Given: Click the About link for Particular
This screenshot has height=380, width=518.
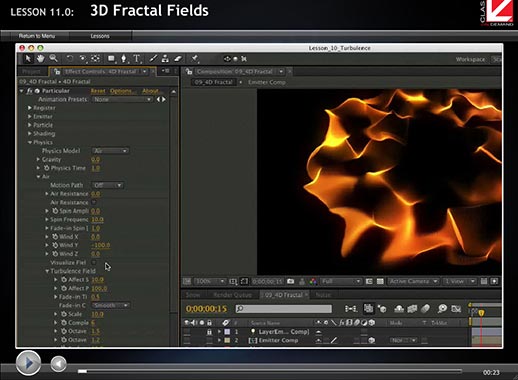Looking at the screenshot, I should pos(151,91).
